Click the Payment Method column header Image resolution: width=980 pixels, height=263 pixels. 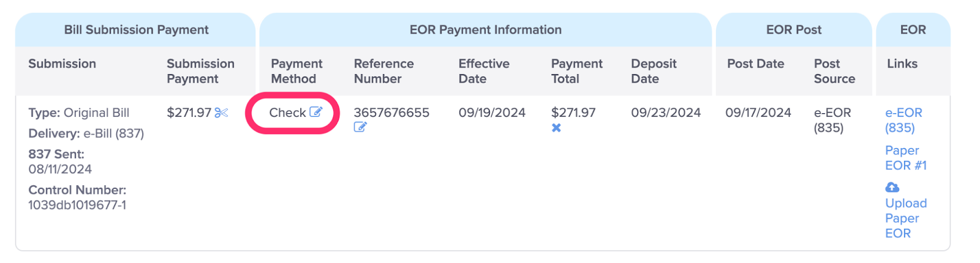point(296,71)
